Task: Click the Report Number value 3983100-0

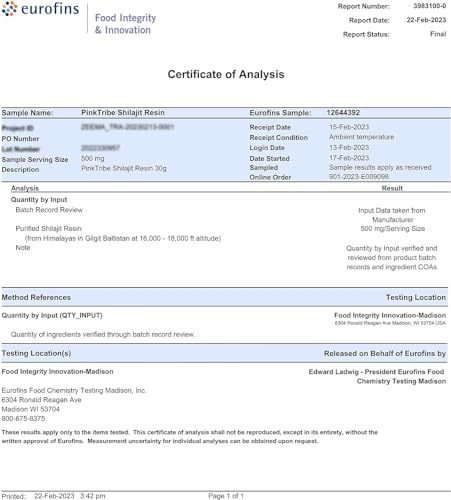Action: [x=430, y=6]
